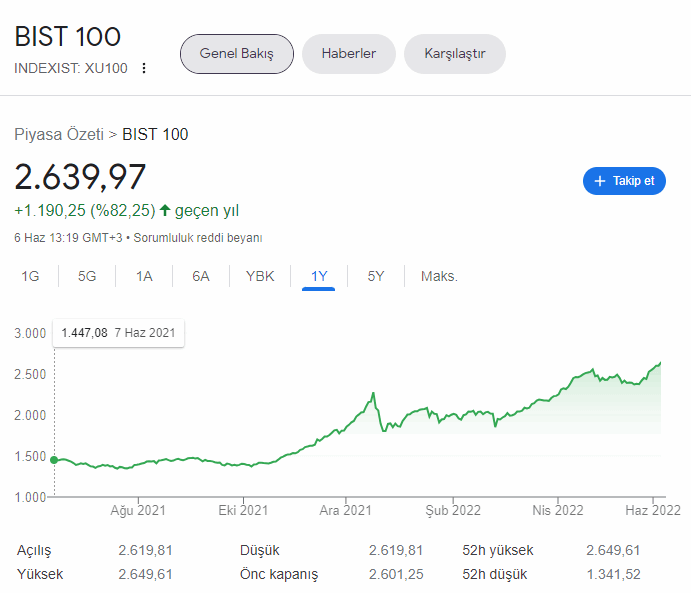Select the 1Y time range
691x593 pixels.
click(319, 277)
